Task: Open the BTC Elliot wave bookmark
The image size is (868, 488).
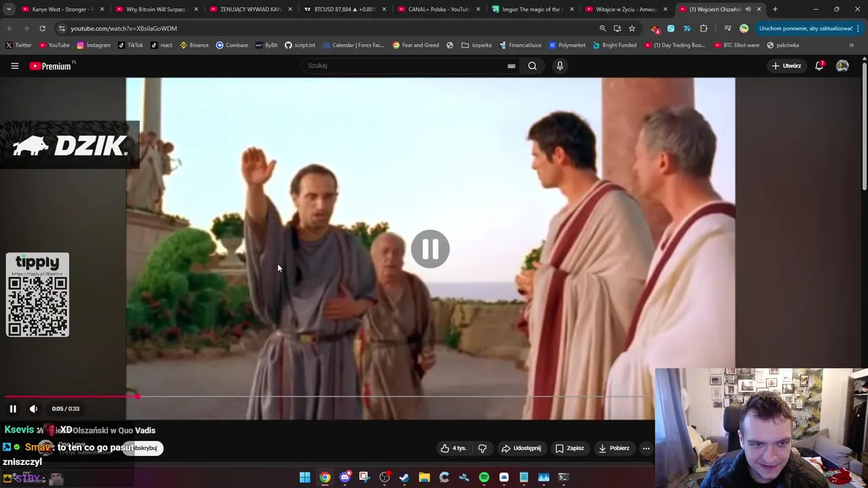Action: tap(737, 45)
